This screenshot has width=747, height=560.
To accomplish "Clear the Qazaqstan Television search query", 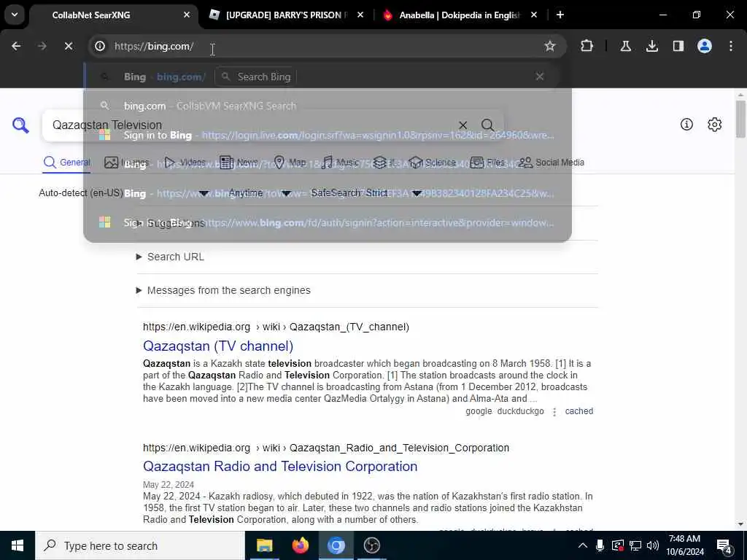I will click(462, 125).
